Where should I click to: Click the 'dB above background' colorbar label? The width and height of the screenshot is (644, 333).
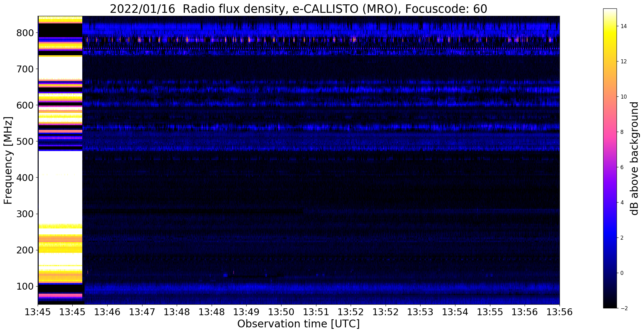click(x=634, y=159)
